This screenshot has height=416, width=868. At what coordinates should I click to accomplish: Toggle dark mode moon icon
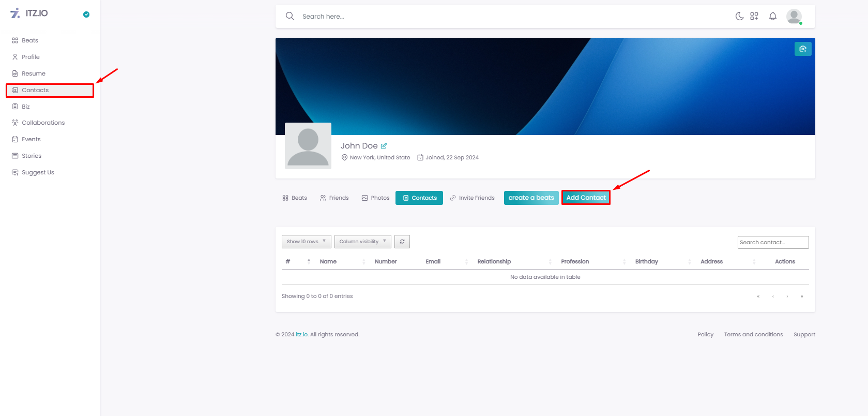[x=739, y=17]
